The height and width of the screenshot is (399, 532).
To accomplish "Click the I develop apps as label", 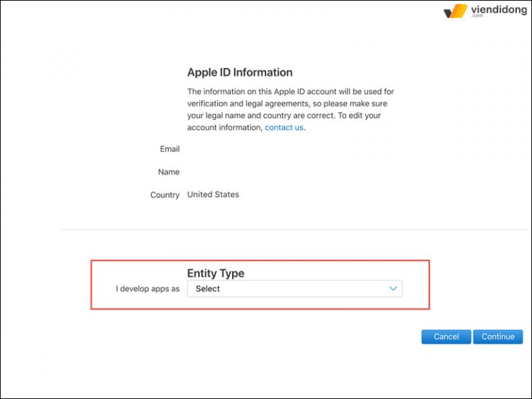I will click(148, 289).
